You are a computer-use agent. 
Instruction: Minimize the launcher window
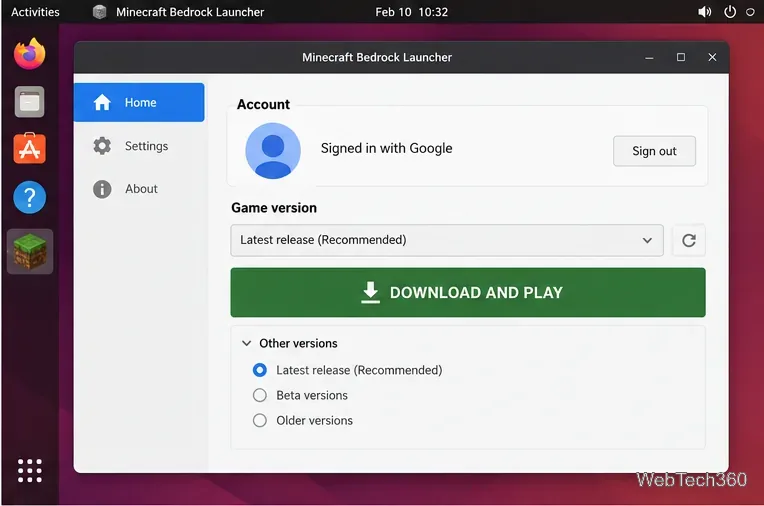click(649, 58)
